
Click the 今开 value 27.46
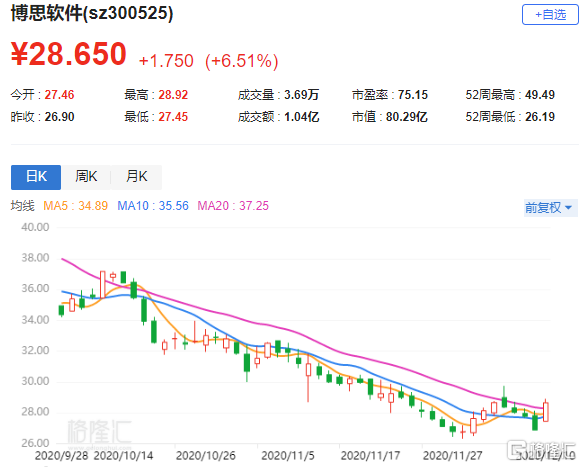click(x=59, y=95)
